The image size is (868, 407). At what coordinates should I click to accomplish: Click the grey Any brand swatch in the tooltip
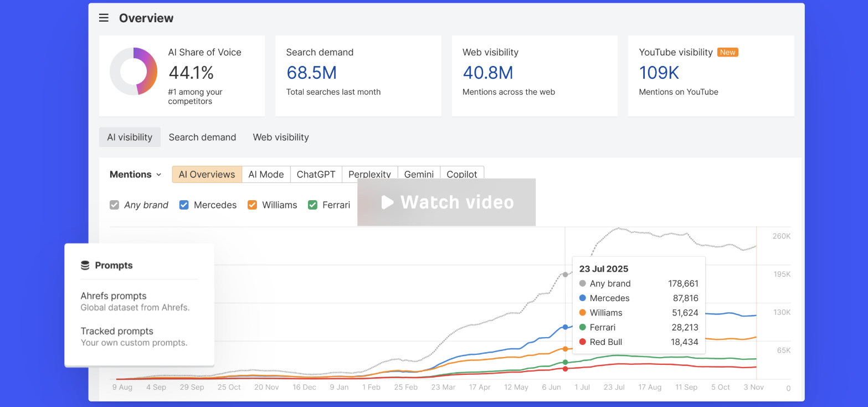[582, 283]
